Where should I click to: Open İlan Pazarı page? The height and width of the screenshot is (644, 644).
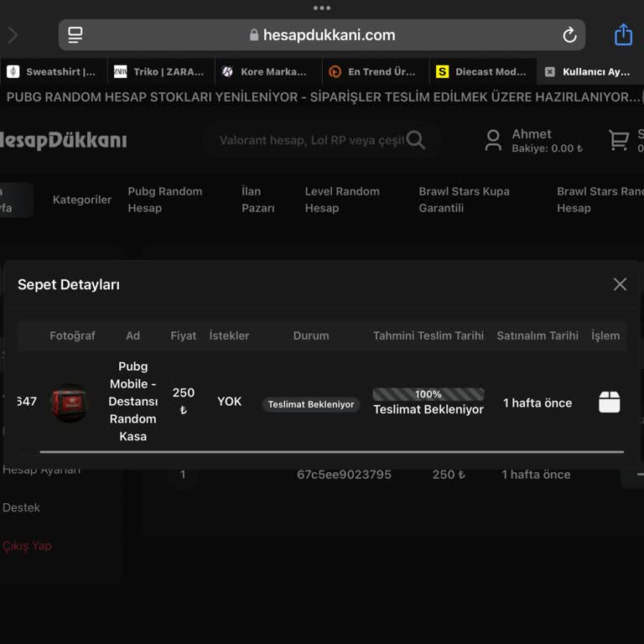[x=258, y=200]
